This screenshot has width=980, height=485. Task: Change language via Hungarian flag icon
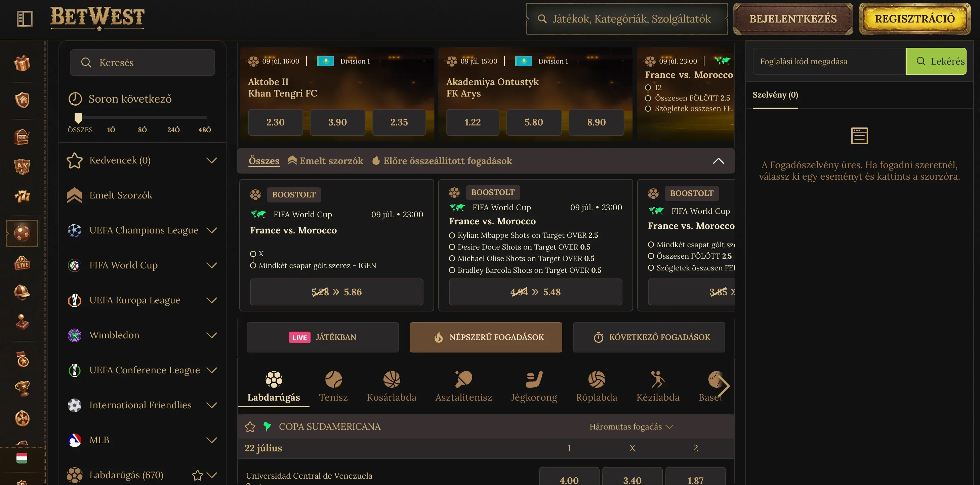[22, 458]
